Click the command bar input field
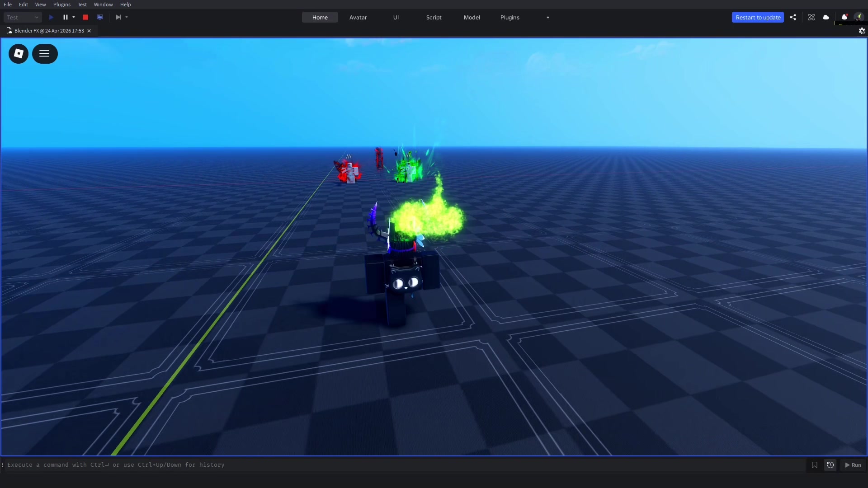Image resolution: width=868 pixels, height=488 pixels. pyautogui.click(x=405, y=465)
